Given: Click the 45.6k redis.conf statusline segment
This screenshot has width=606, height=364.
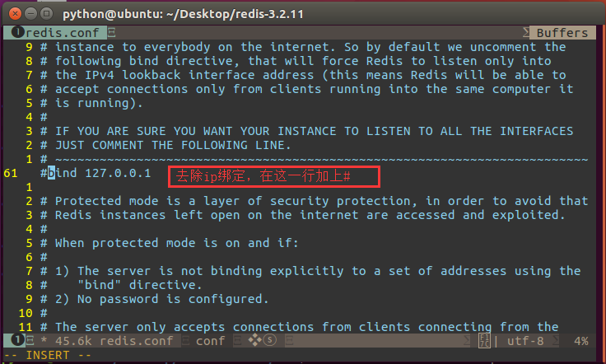Looking at the screenshot, I should click(x=114, y=341).
